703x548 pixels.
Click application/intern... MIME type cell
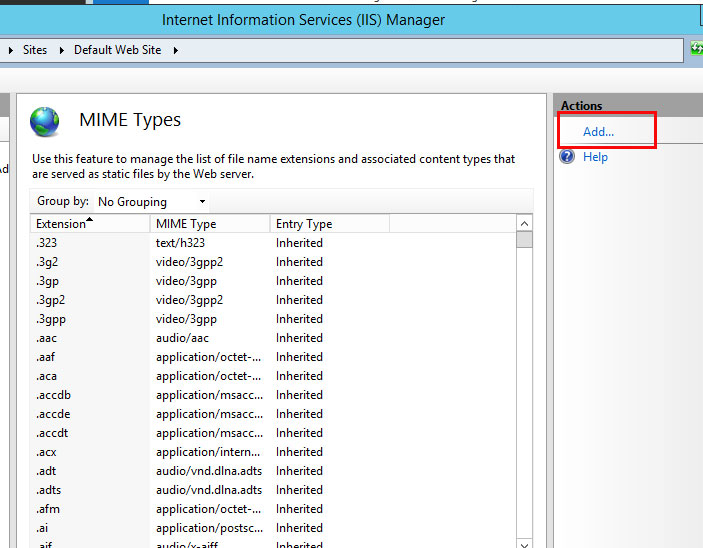(x=208, y=452)
